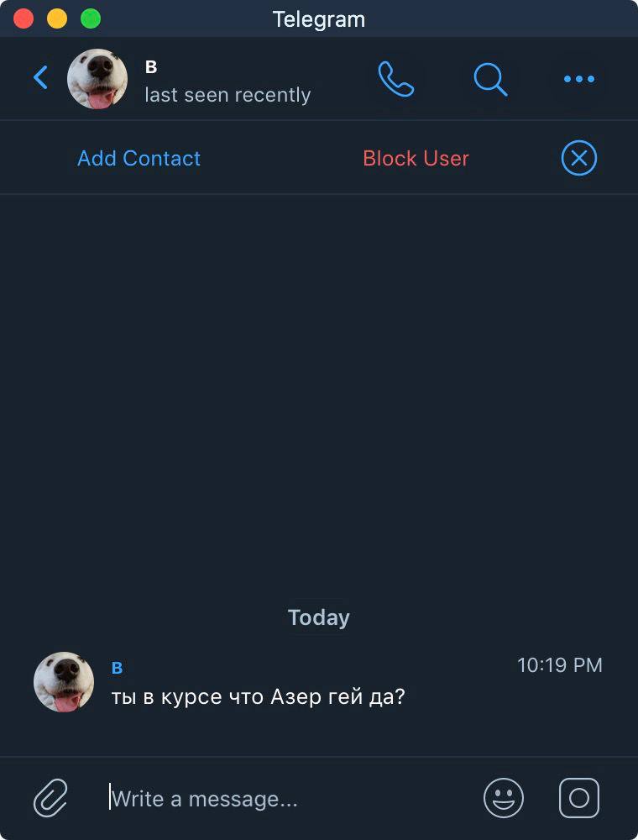This screenshot has width=638, height=840.
Task: Click the blue sender name above message
Action: 118,669
